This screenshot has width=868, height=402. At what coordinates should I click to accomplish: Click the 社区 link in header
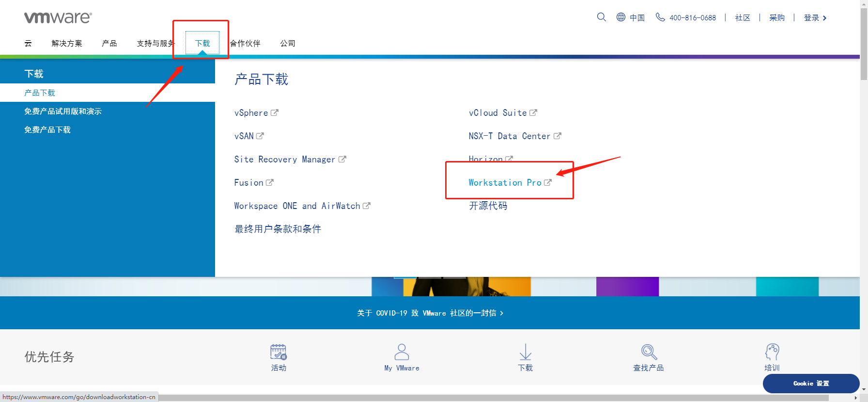(743, 17)
